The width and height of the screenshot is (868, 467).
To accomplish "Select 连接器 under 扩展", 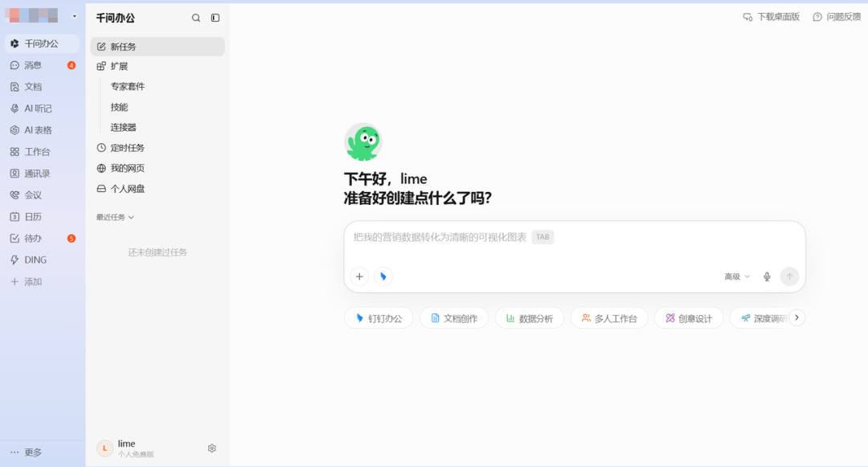I will point(123,127).
